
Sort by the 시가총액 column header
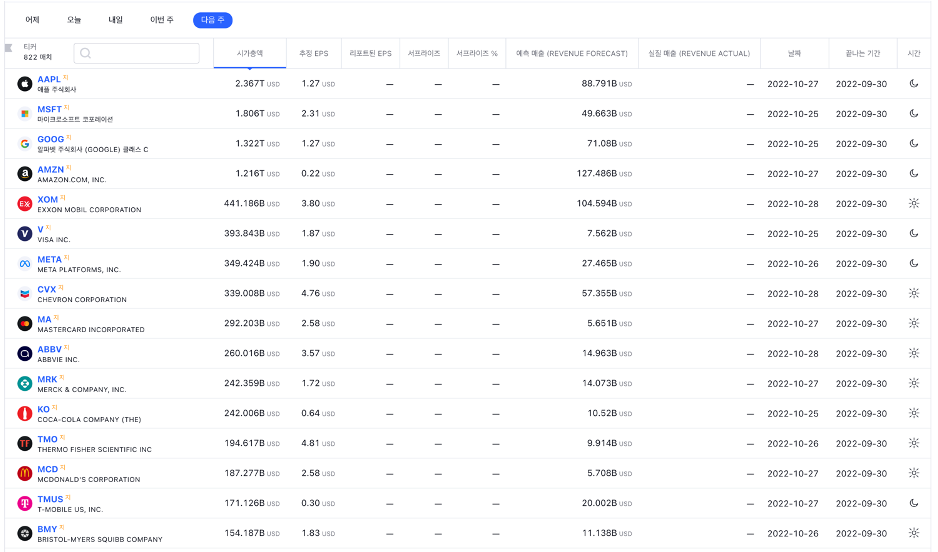coord(249,53)
